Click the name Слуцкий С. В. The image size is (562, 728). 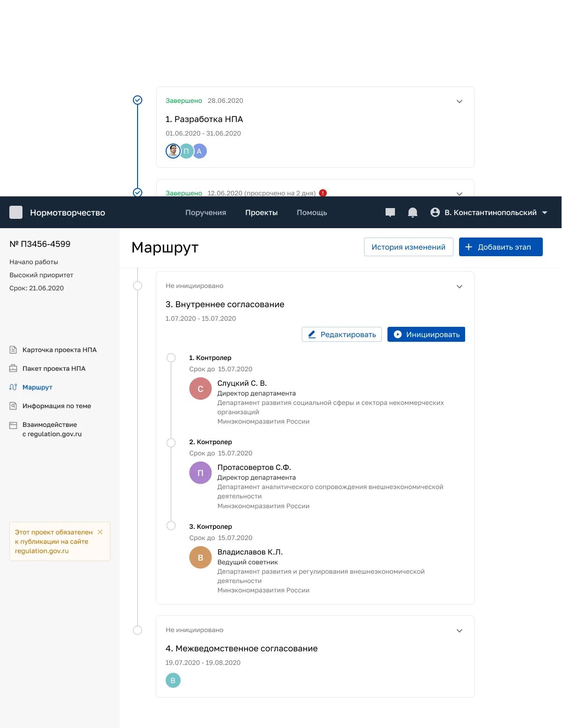[x=242, y=383]
